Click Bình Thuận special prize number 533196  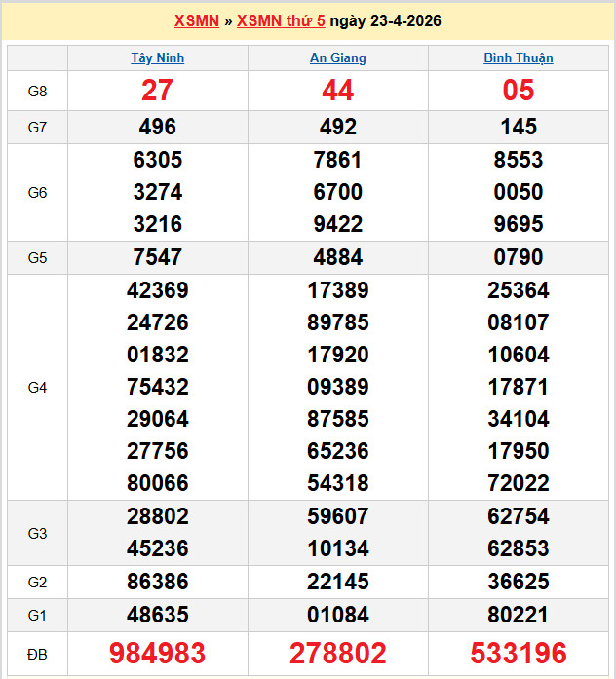point(519,653)
